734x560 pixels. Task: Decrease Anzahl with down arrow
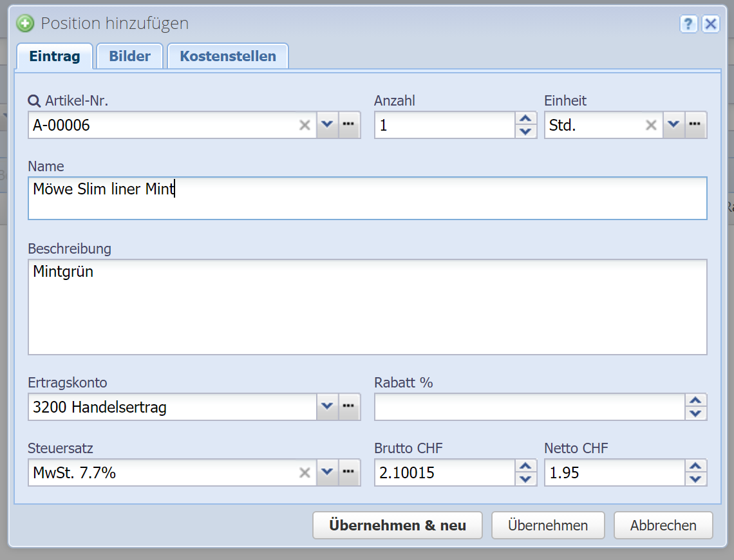[x=526, y=131]
